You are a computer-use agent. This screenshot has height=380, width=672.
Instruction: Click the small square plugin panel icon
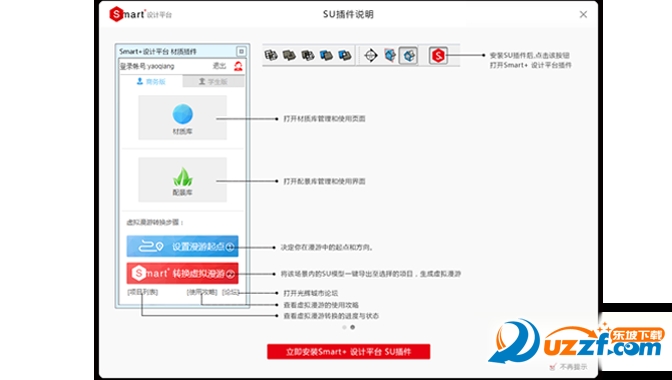pyautogui.click(x=241, y=51)
